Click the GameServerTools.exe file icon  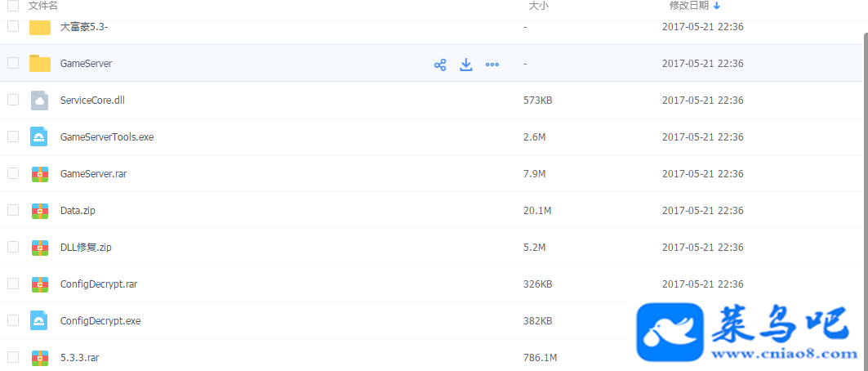(x=40, y=136)
